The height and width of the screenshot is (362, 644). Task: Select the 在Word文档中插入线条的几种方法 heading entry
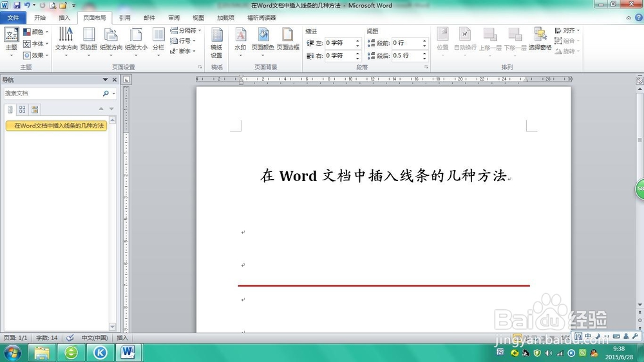tap(56, 126)
